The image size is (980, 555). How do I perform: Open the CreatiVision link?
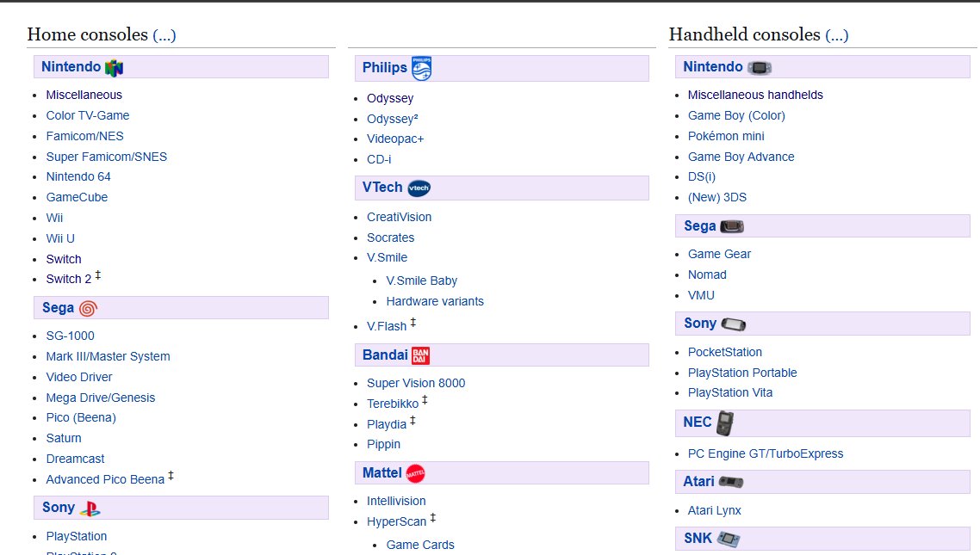[400, 217]
